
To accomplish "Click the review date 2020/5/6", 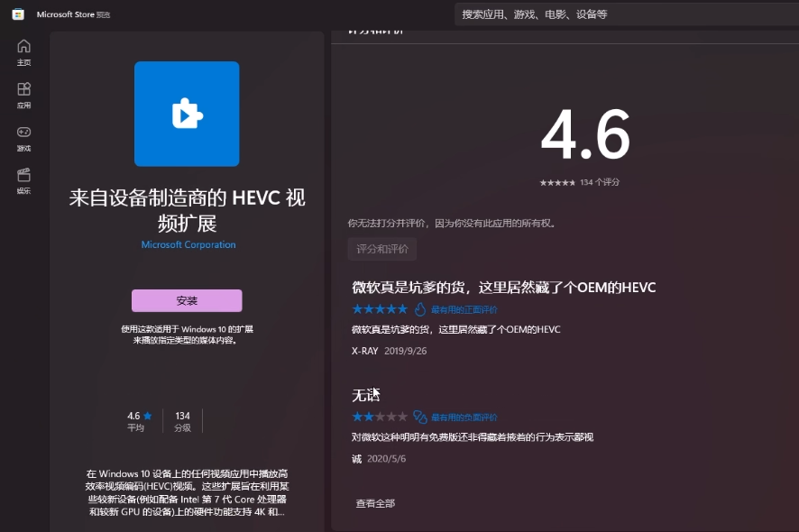I will point(386,459).
